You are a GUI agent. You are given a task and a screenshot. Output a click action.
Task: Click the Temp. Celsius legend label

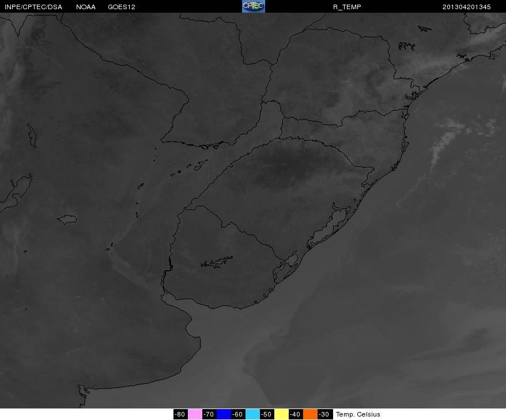pyautogui.click(x=358, y=414)
